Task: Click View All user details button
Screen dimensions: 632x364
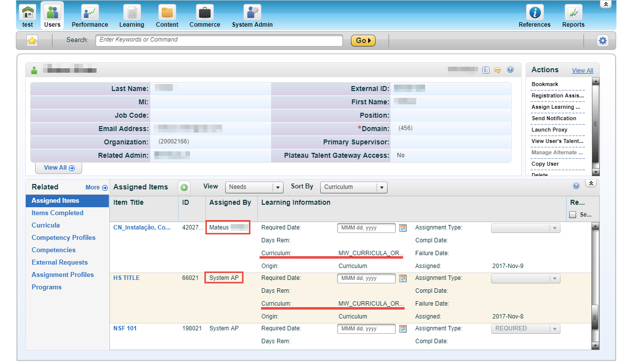Action: 59,168
